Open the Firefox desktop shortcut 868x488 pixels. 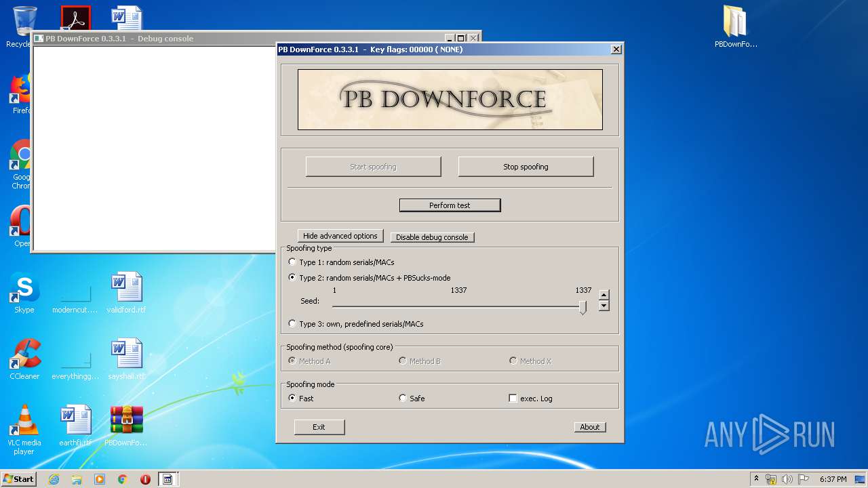click(x=20, y=94)
